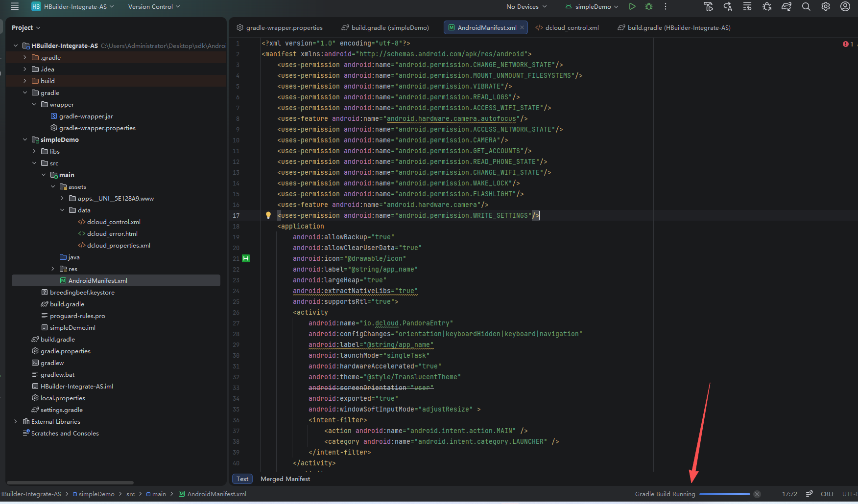Switch to gradle-wrapper.properties tab

(280, 27)
